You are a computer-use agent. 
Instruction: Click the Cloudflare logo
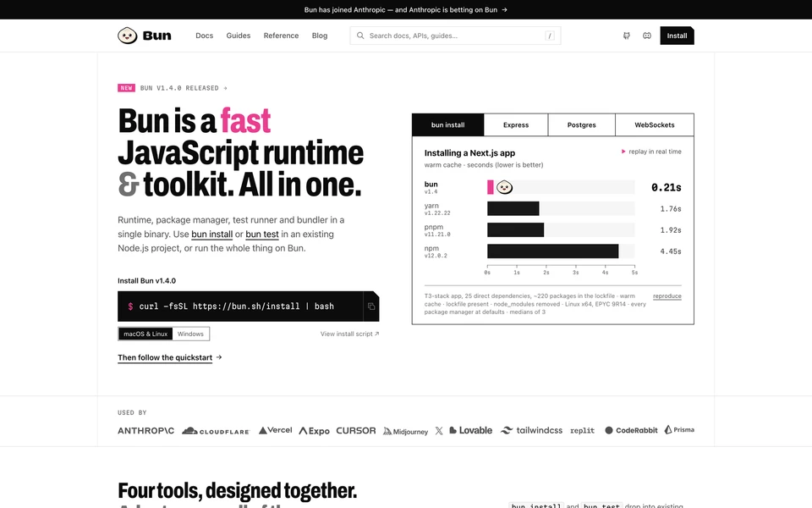216,431
